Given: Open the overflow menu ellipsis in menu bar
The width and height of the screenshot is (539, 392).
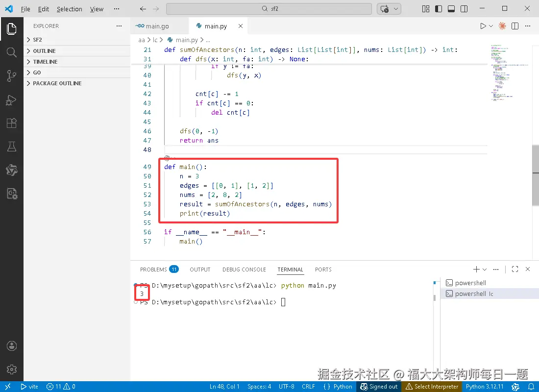Looking at the screenshot, I should pos(117,9).
